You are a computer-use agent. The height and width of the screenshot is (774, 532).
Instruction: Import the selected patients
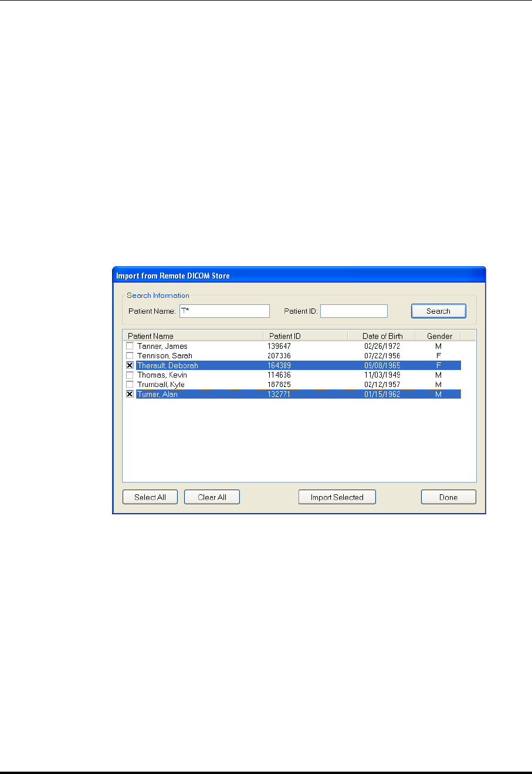pos(337,497)
